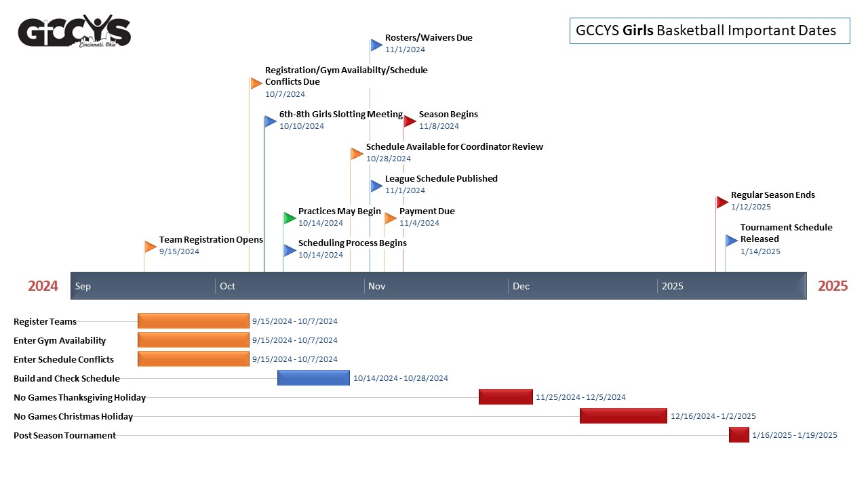Click the Girls Basketball Important Dates title box
868x488 pixels.
point(709,30)
